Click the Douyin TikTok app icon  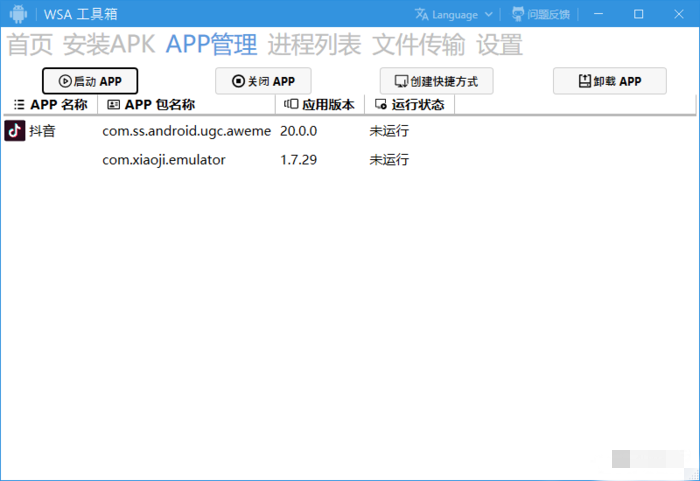point(15,131)
